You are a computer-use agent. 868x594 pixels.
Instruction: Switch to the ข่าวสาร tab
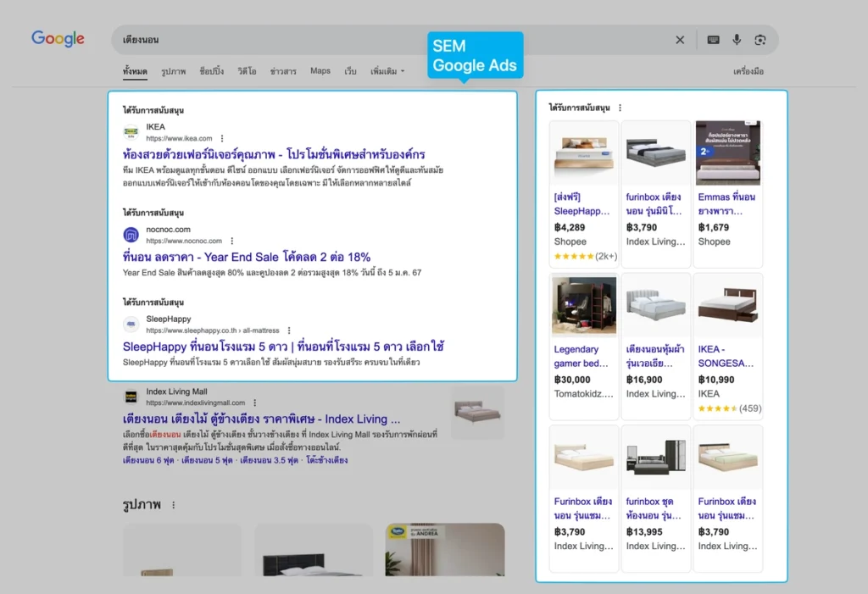click(283, 71)
